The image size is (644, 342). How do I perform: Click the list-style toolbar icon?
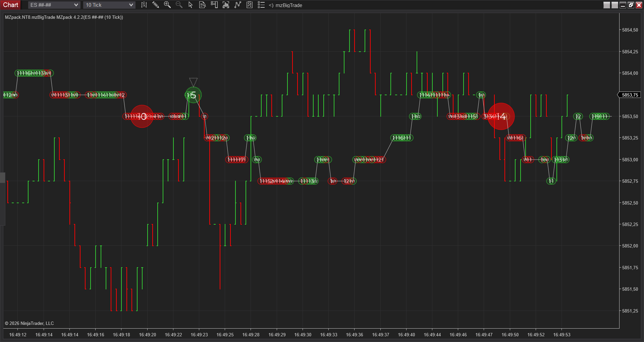pyautogui.click(x=261, y=5)
